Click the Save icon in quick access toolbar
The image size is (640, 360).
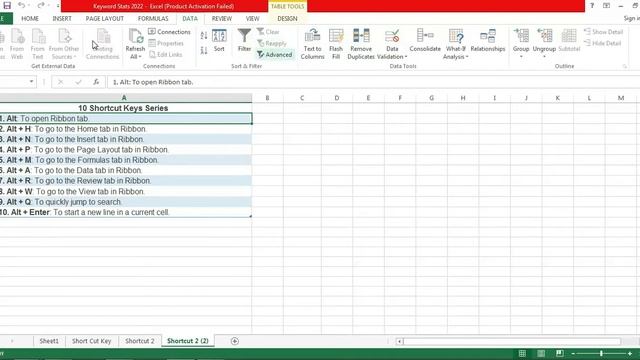coord(7,5)
